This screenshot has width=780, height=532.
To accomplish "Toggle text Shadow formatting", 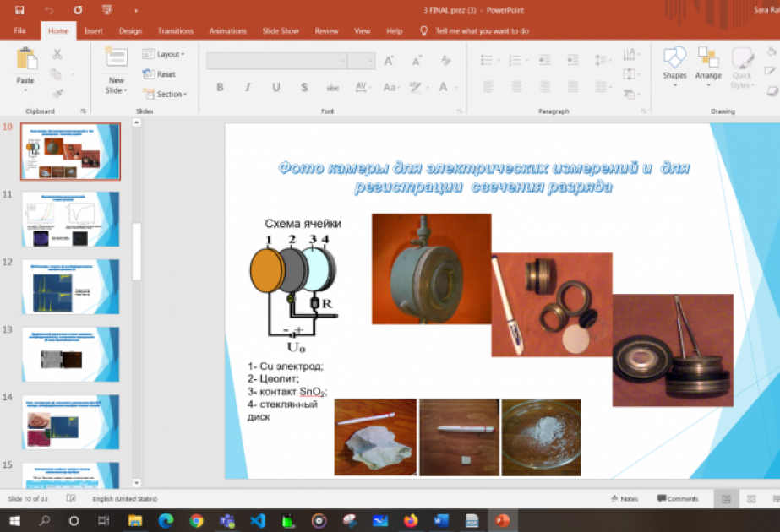I will tap(304, 88).
